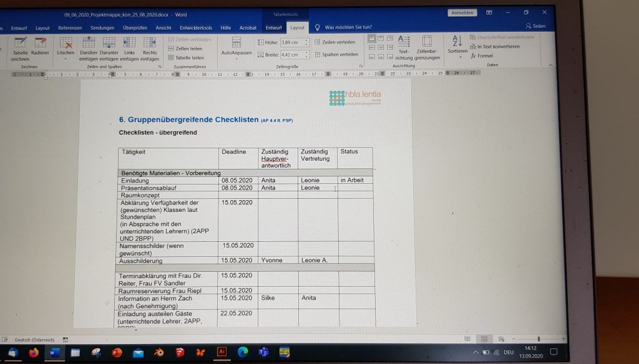639x364 pixels.
Task: Open the Hilfe tab
Action: point(225,28)
